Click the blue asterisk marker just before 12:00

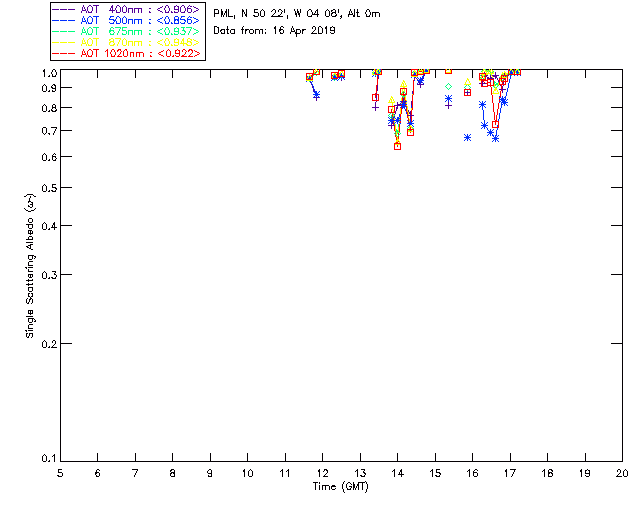316,95
